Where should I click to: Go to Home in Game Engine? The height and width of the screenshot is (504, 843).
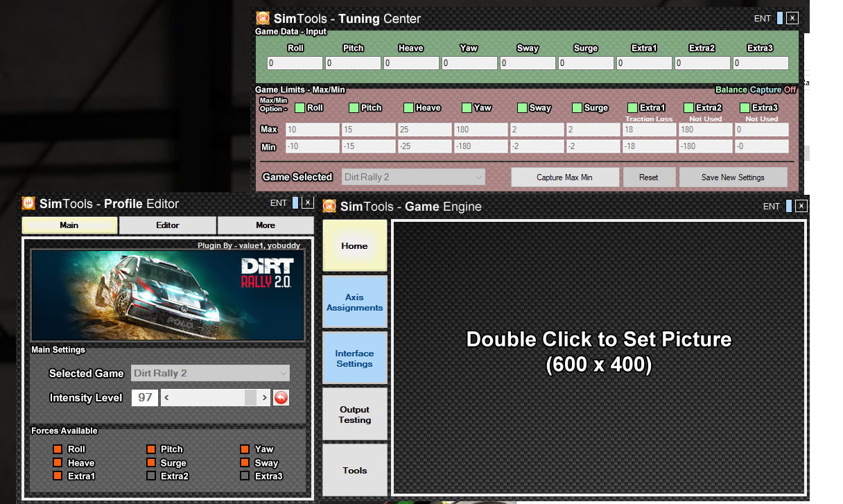(354, 245)
